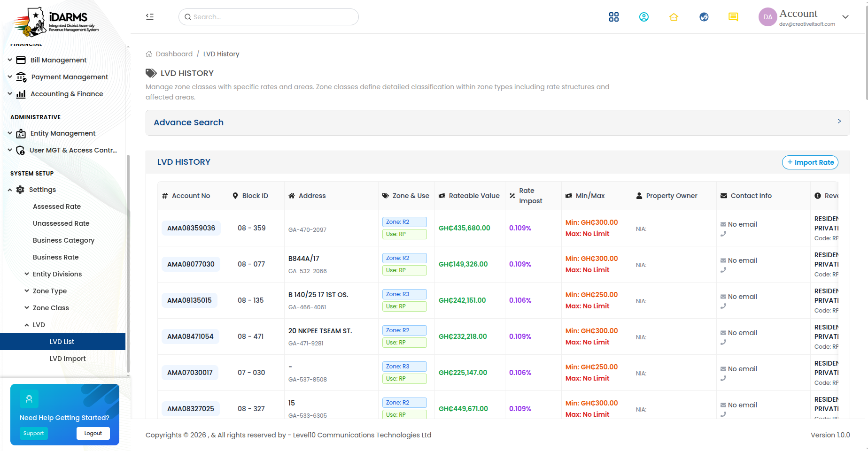Image resolution: width=868 pixels, height=451 pixels.
Task: Go to Dashboard breadcrumb link
Action: coord(174,54)
